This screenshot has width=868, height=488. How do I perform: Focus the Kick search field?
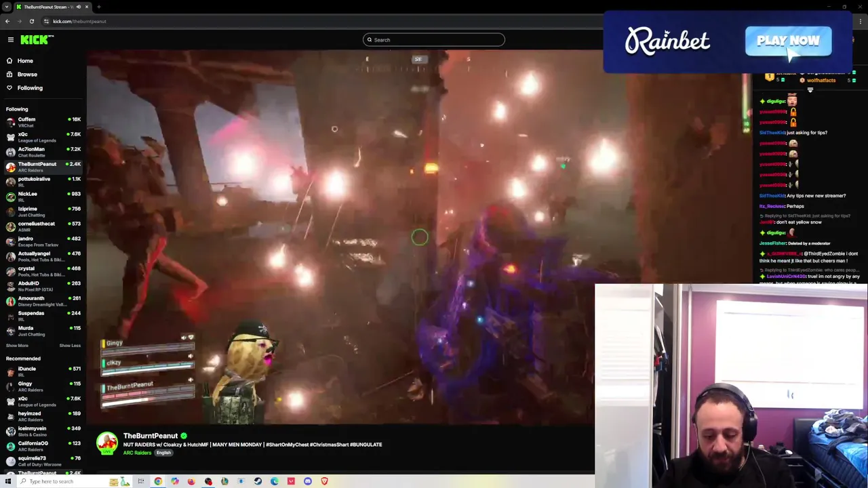click(x=434, y=40)
